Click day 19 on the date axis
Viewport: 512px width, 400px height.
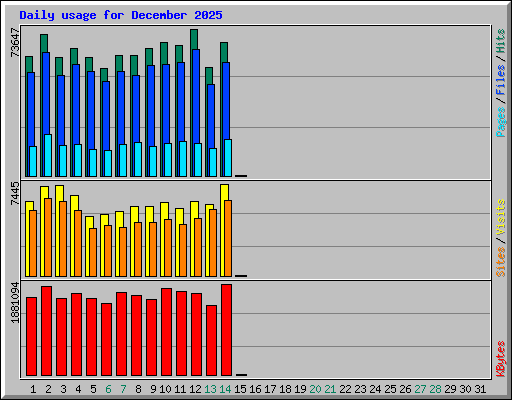tap(300, 389)
